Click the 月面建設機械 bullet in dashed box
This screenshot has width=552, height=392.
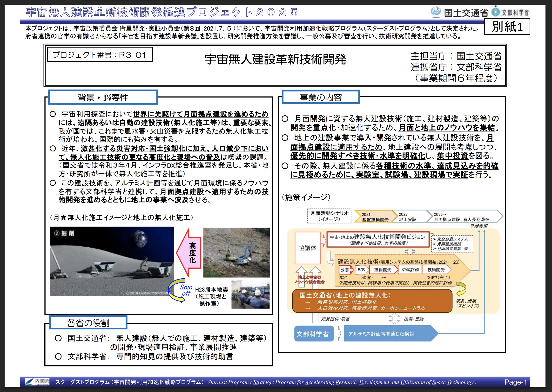(x=447, y=244)
